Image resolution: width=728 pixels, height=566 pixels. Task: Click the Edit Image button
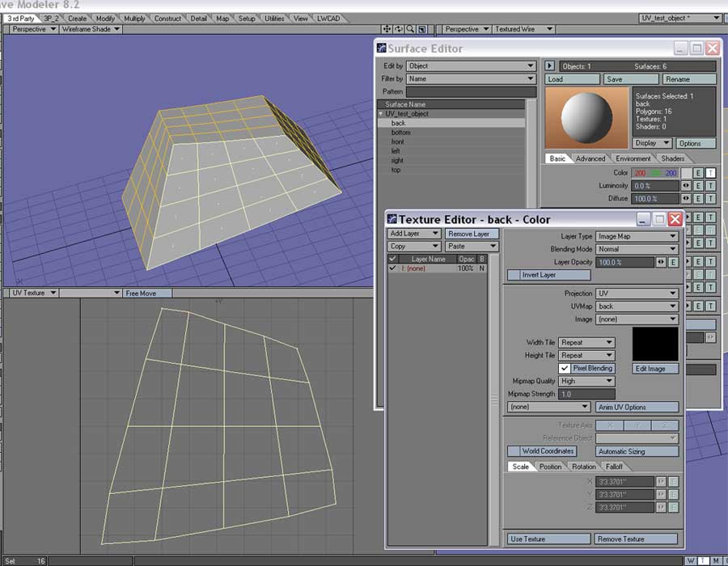655,369
